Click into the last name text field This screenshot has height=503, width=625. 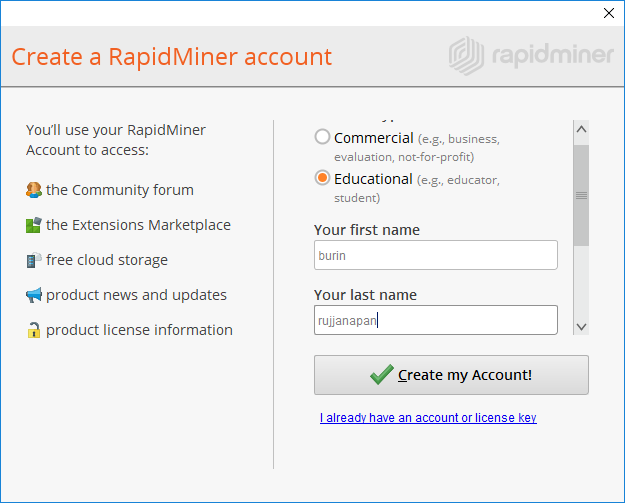435,320
